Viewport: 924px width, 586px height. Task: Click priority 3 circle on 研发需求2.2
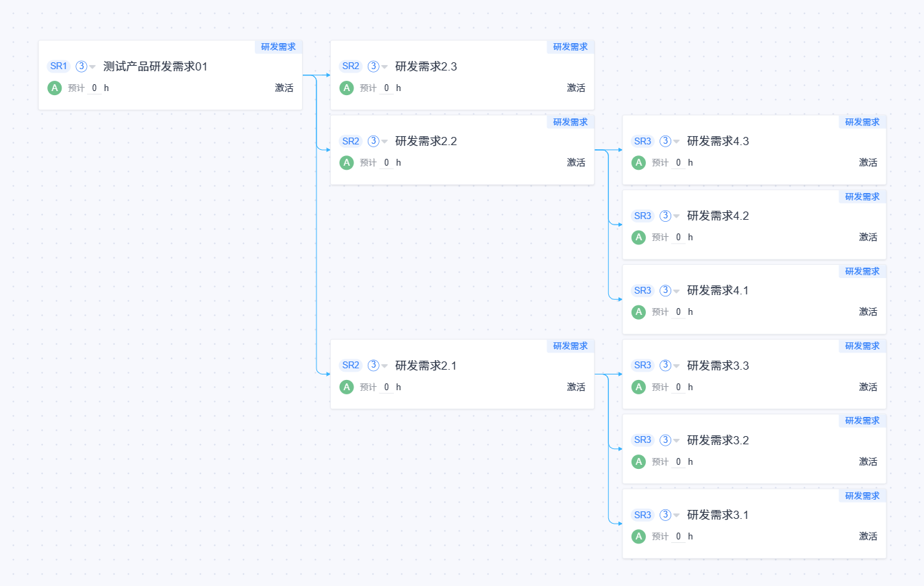pyautogui.click(x=373, y=141)
